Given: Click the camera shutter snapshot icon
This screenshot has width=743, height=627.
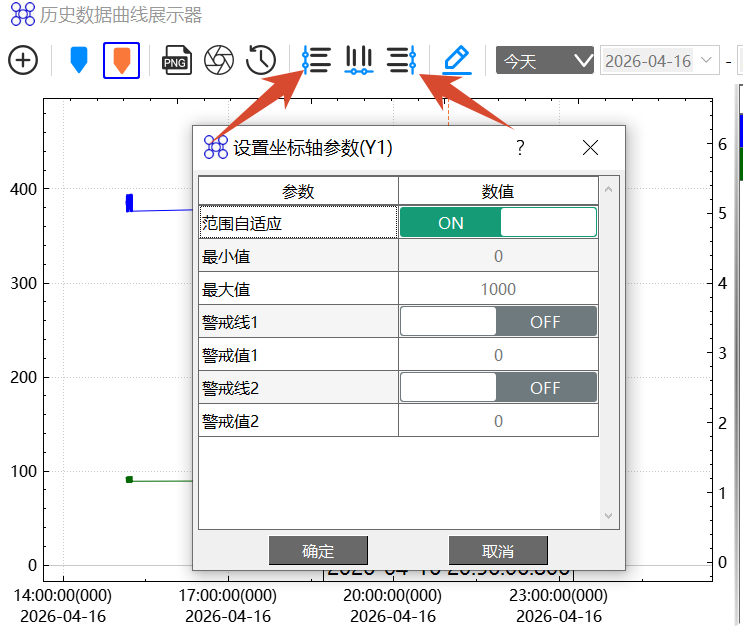Looking at the screenshot, I should (x=219, y=60).
